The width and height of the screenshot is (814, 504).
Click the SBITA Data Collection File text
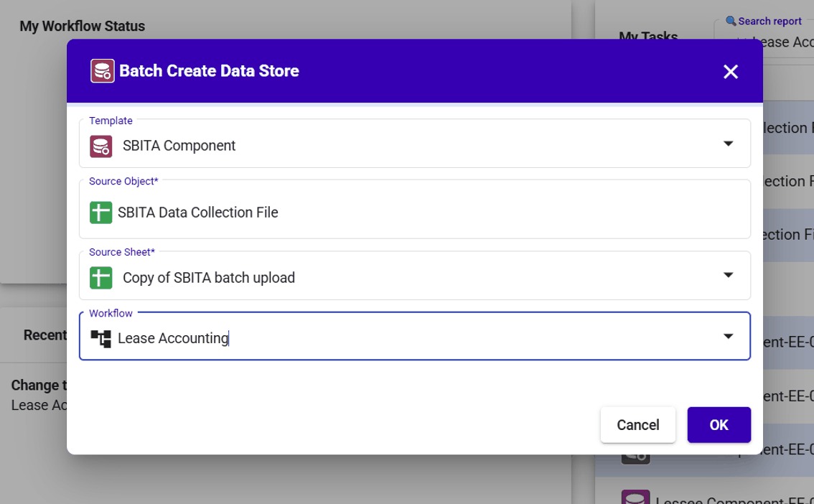coord(198,213)
